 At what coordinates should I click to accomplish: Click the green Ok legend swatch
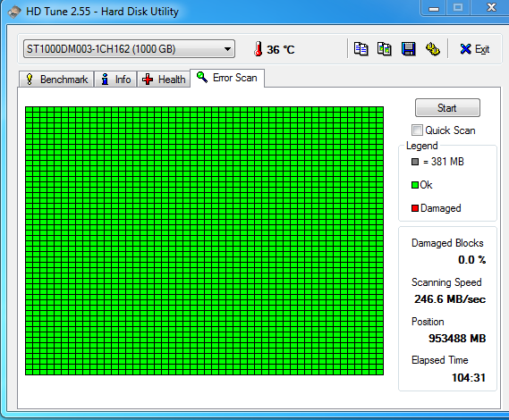(x=415, y=185)
